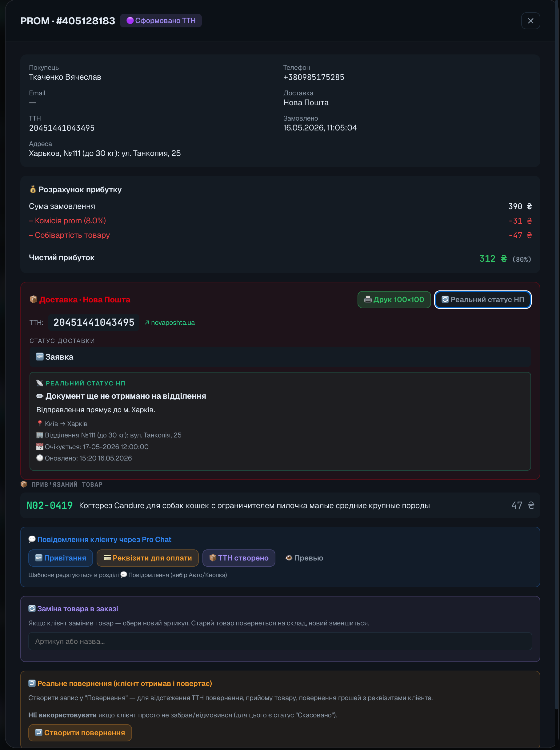The image size is (560, 750).
Task: Click the linked product N02-0419 code
Action: pos(50,505)
